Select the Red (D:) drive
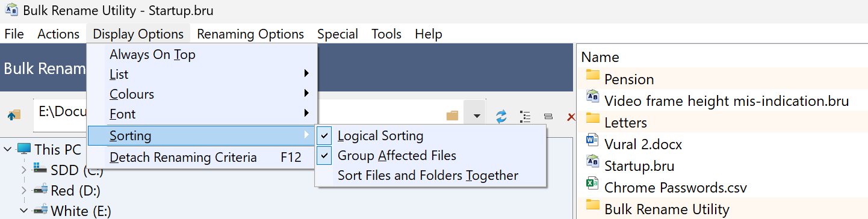The height and width of the screenshot is (219, 868). pos(75,191)
